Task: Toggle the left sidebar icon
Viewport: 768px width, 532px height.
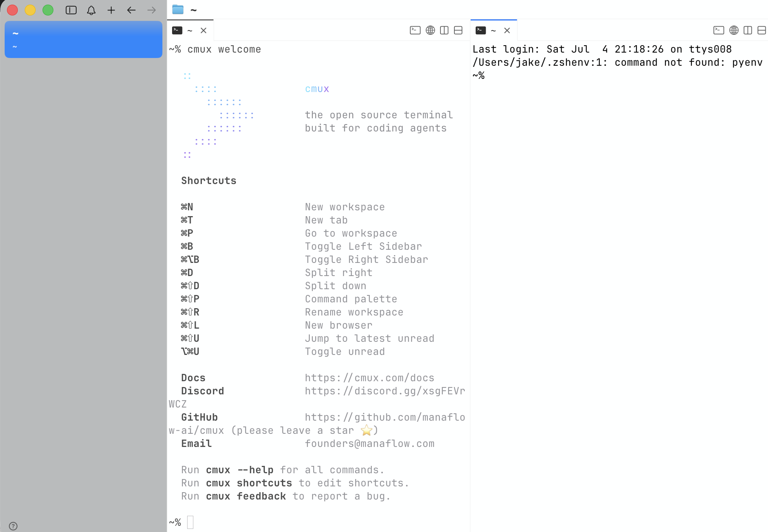Action: 71,10
